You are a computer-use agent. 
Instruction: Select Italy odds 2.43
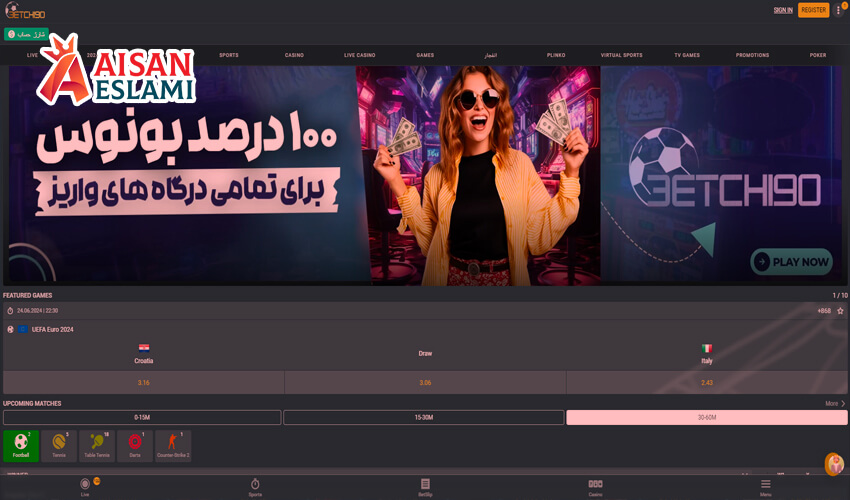tap(707, 383)
